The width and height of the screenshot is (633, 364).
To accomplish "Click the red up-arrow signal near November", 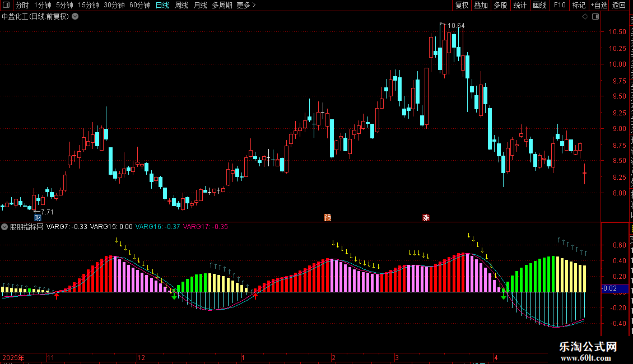I will 57,296.
